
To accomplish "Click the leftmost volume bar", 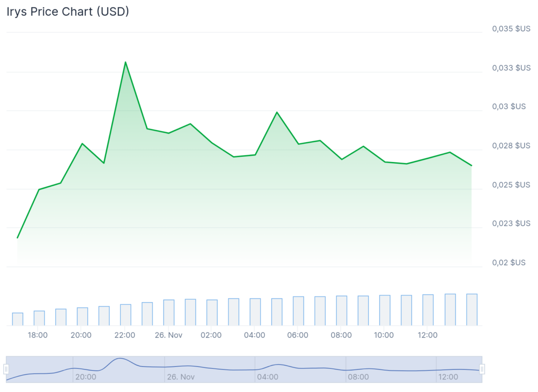I will [x=18, y=319].
